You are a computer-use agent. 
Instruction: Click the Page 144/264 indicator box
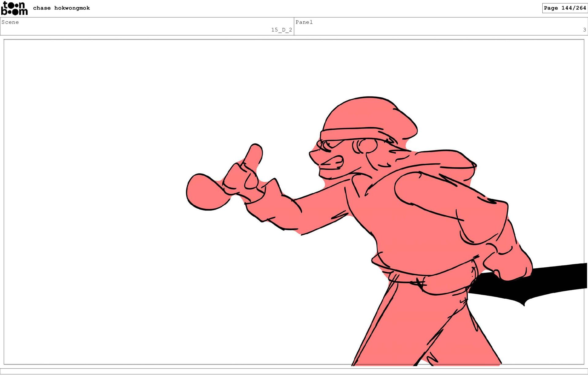564,8
